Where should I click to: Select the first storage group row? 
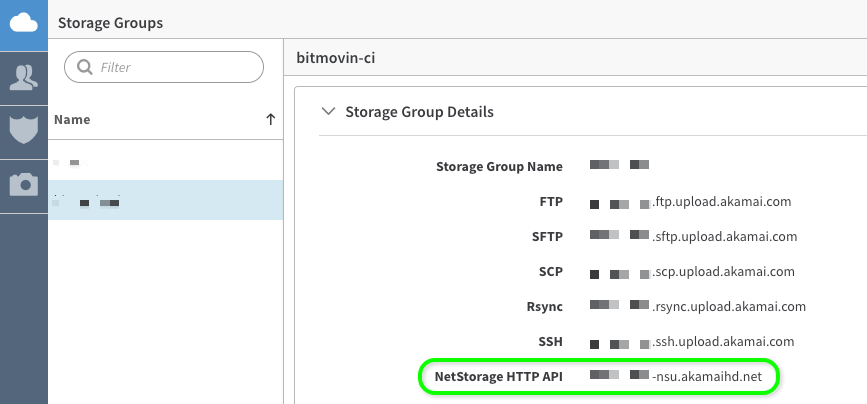point(165,161)
